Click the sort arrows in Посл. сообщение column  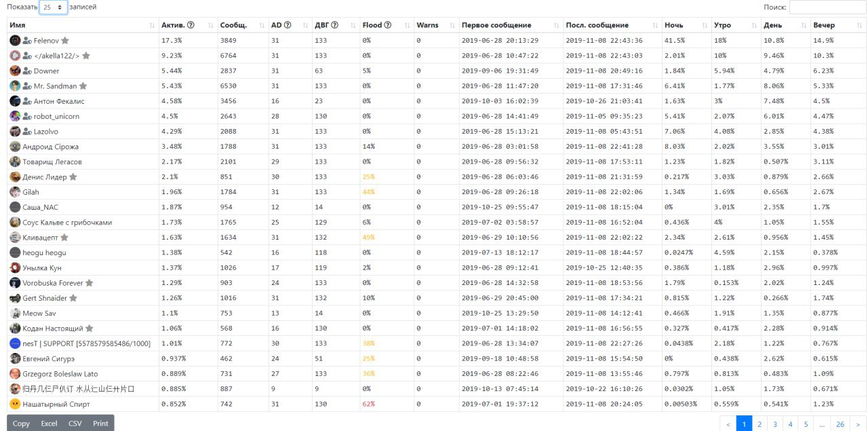point(655,25)
